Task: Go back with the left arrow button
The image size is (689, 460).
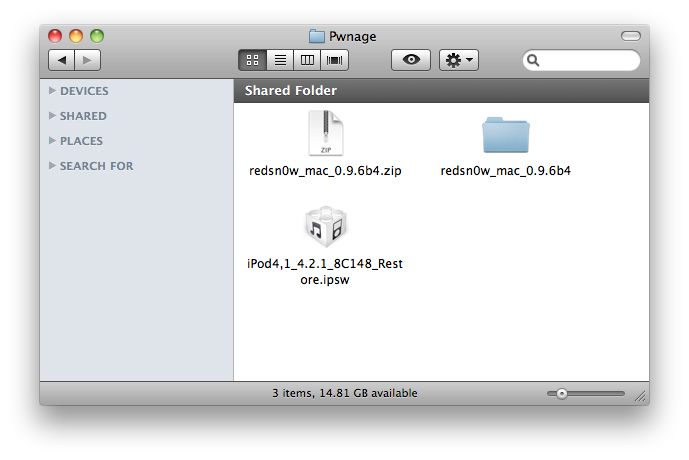Action: [62, 60]
